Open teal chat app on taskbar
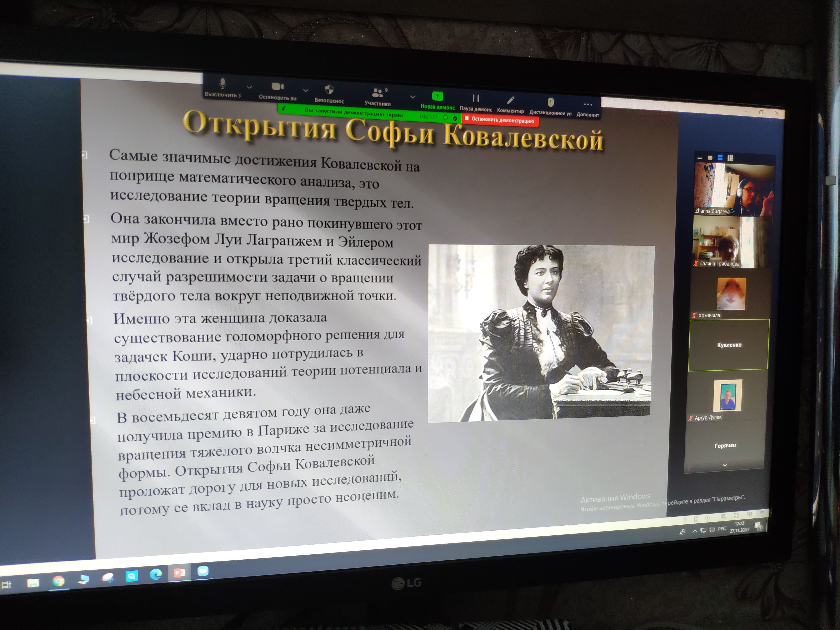 (132, 576)
